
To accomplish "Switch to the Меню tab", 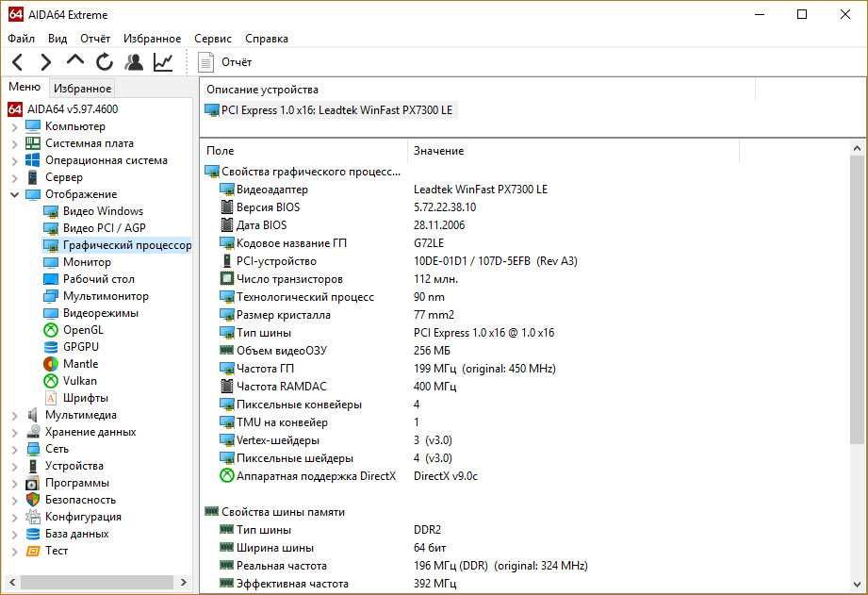I will click(x=25, y=87).
